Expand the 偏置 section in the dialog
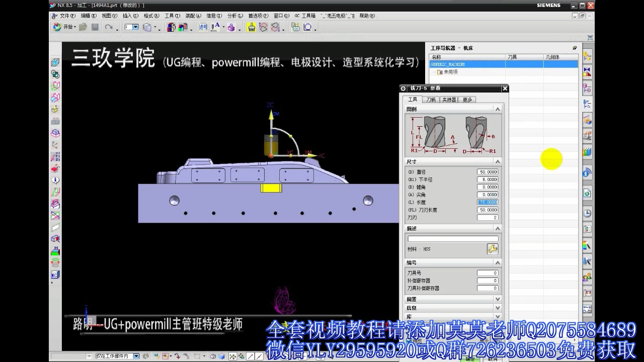This screenshot has height=362, width=644. [x=497, y=299]
